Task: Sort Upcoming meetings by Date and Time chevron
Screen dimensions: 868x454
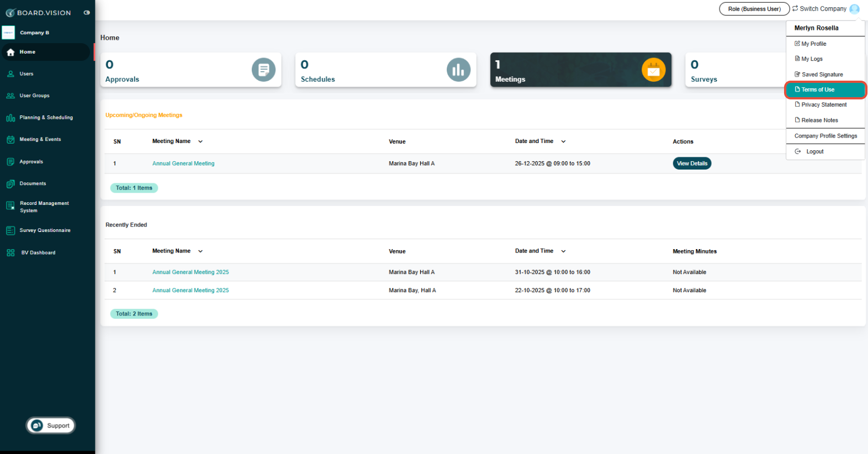Action: 563,141
